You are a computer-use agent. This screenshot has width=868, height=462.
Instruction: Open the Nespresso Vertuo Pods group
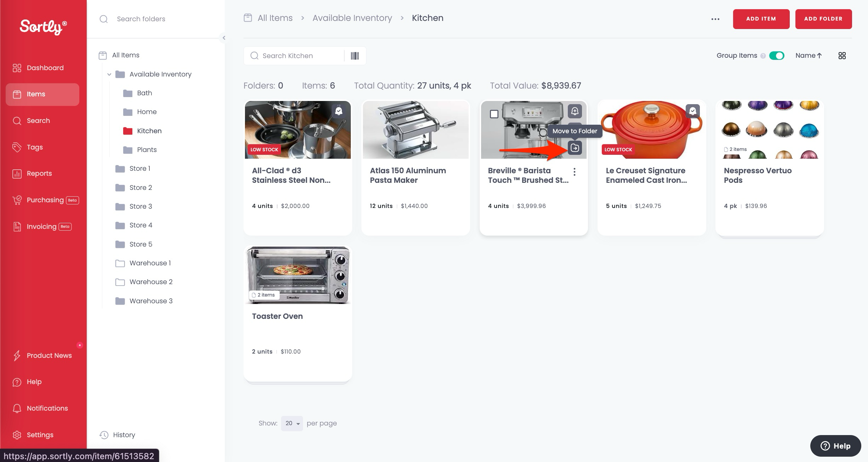point(758,175)
